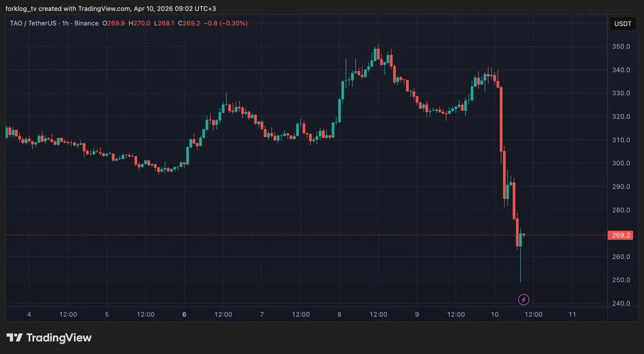Viewport: 644px width, 354px height.
Task: Click the open value O269.9
Action: click(x=113, y=23)
